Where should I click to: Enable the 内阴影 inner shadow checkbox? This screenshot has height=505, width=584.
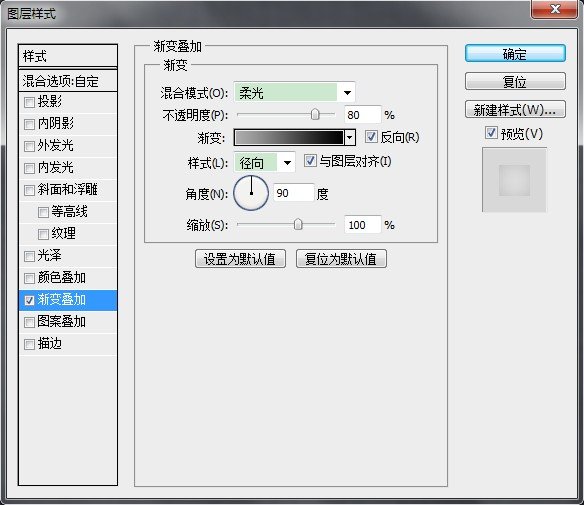pos(29,124)
